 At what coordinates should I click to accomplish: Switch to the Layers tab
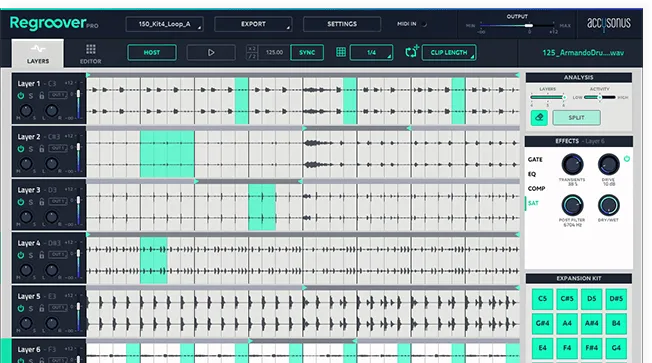tap(38, 53)
